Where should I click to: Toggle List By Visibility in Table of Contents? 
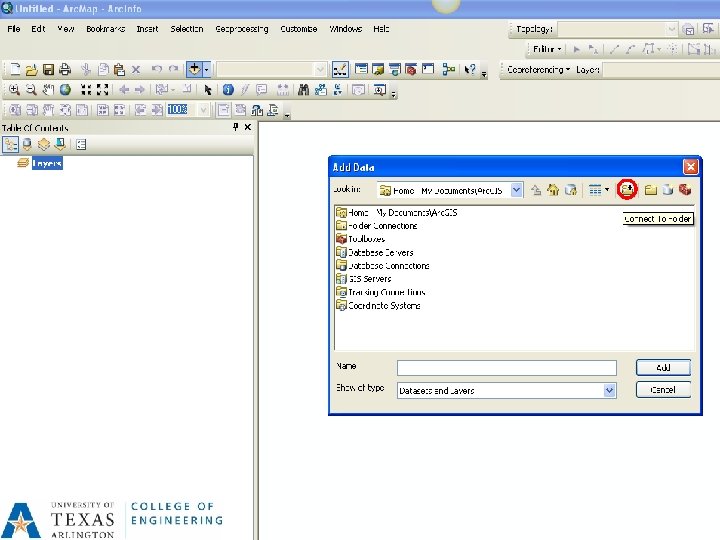pos(44,145)
